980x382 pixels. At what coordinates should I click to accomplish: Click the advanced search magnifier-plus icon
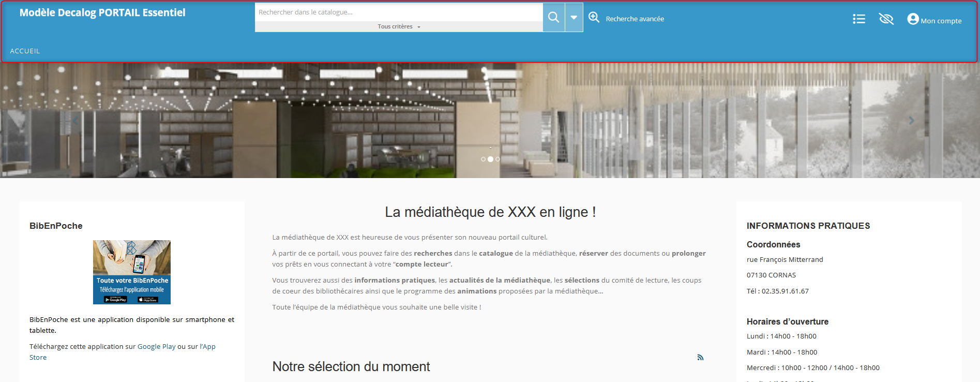(594, 18)
